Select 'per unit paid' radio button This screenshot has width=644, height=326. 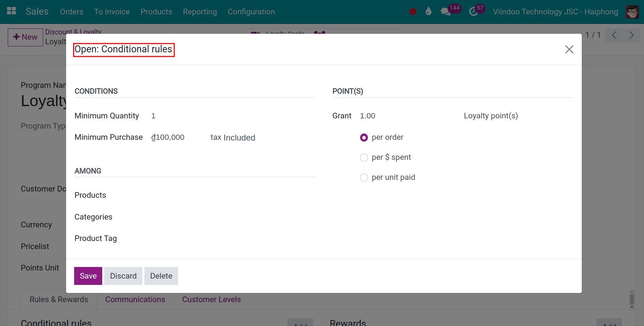pyautogui.click(x=364, y=178)
